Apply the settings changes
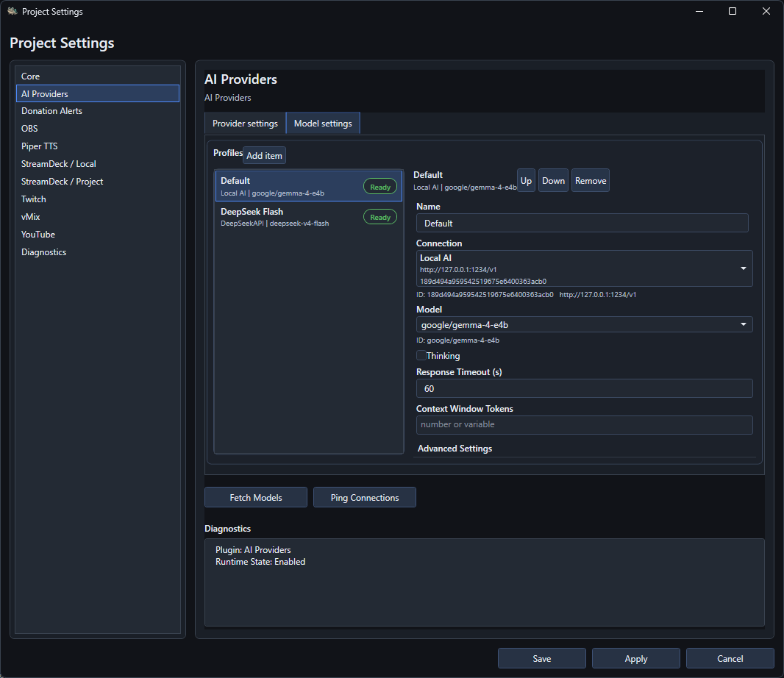Screen dimensions: 784x678 click(x=636, y=658)
